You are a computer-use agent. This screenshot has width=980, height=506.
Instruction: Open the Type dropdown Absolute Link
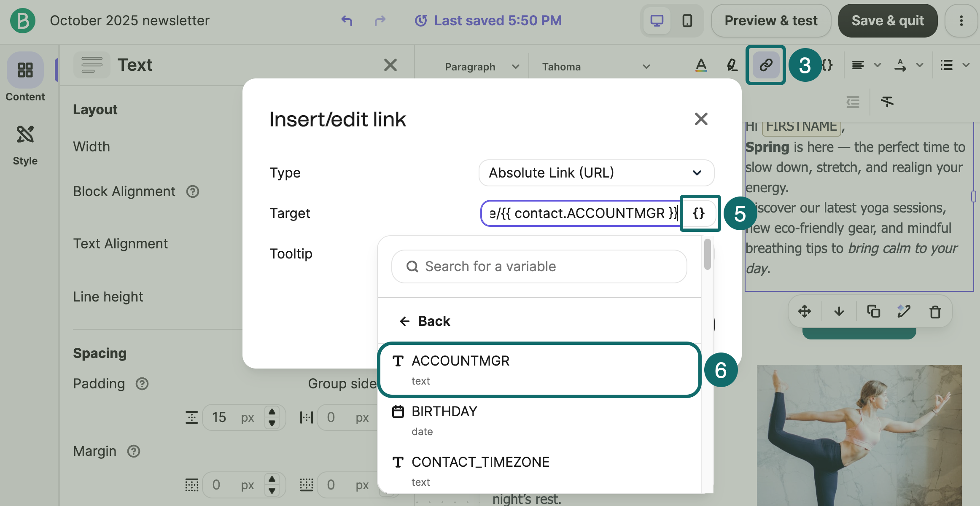[596, 173]
